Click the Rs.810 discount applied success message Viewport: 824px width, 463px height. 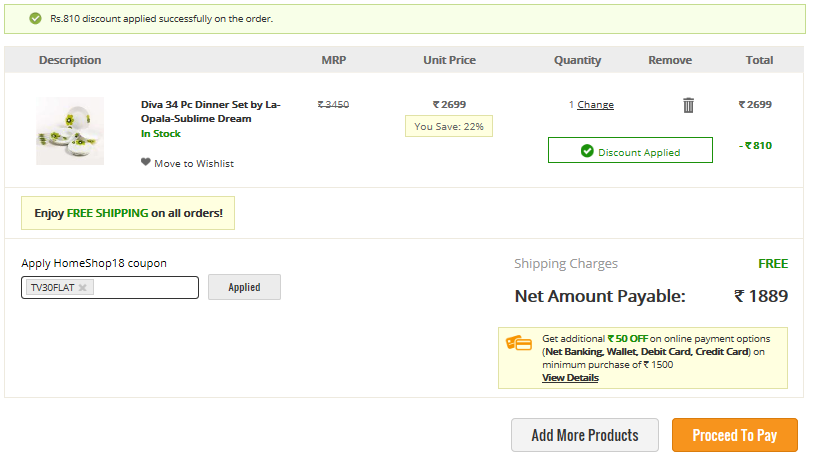point(161,18)
